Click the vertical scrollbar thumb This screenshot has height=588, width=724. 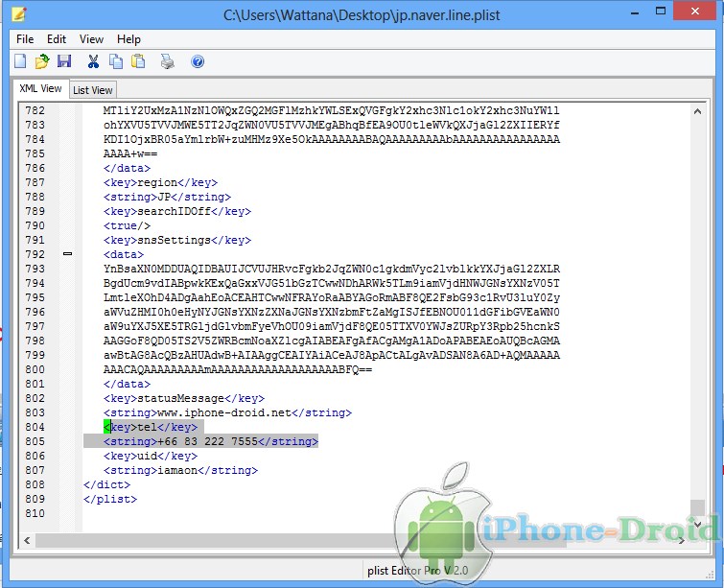698,508
